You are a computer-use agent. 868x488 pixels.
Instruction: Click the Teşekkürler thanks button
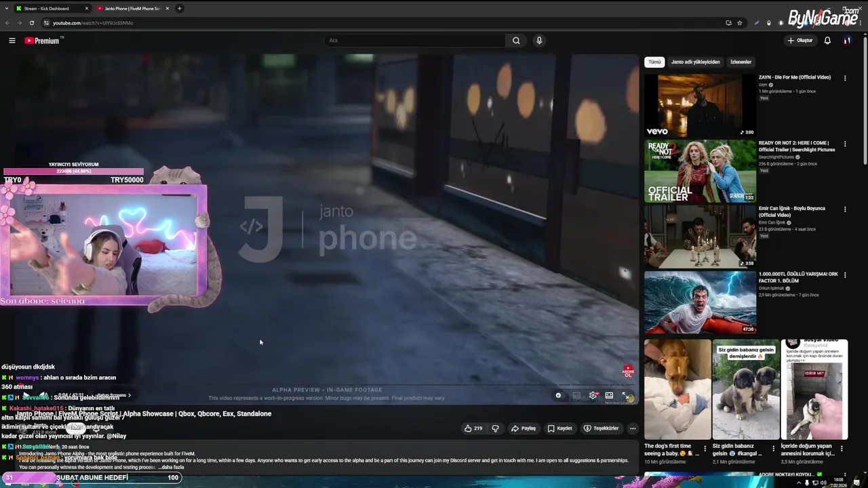pyautogui.click(x=601, y=428)
